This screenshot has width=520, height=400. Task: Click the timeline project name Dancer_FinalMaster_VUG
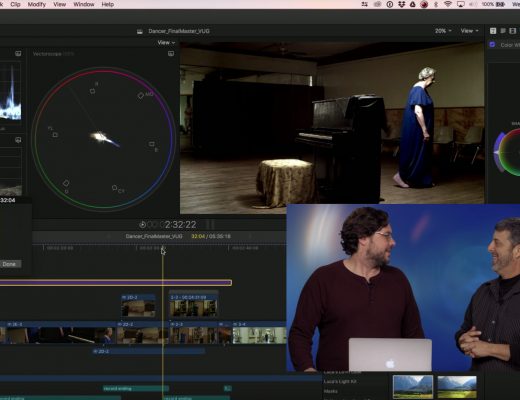click(x=154, y=236)
